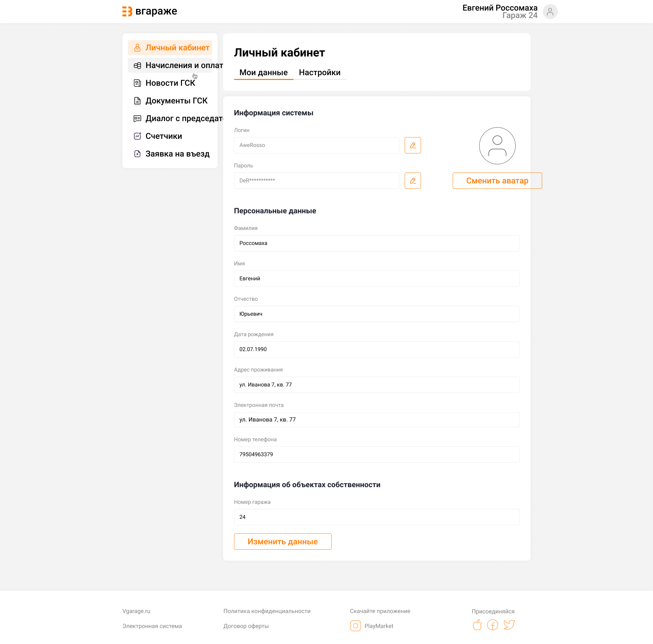The height and width of the screenshot is (644, 653).
Task: Open the PlayMarket link
Action: click(379, 626)
